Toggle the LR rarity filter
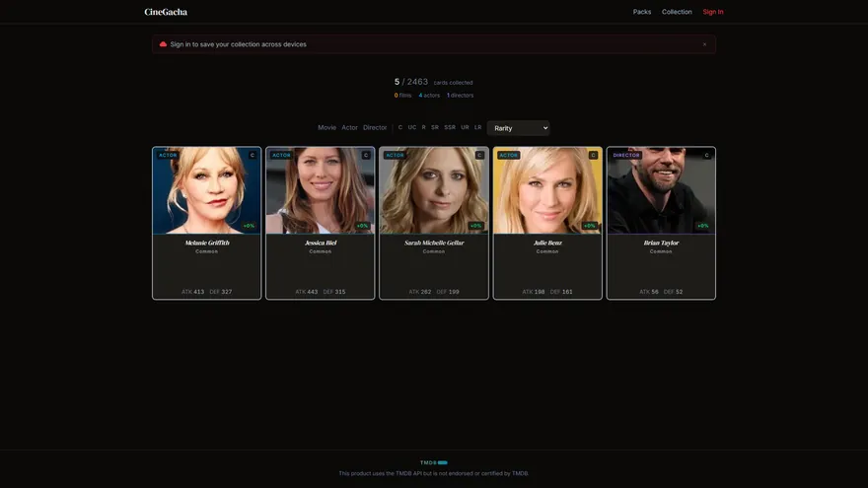The width and height of the screenshot is (868, 488). pos(477,127)
